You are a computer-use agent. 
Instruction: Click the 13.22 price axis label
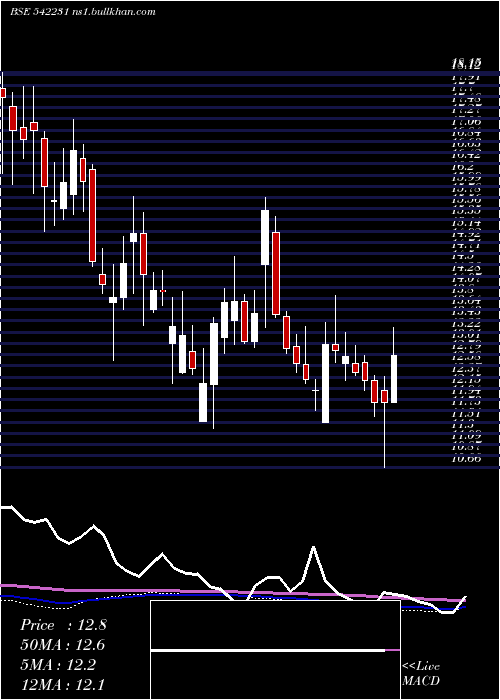pyautogui.click(x=467, y=323)
